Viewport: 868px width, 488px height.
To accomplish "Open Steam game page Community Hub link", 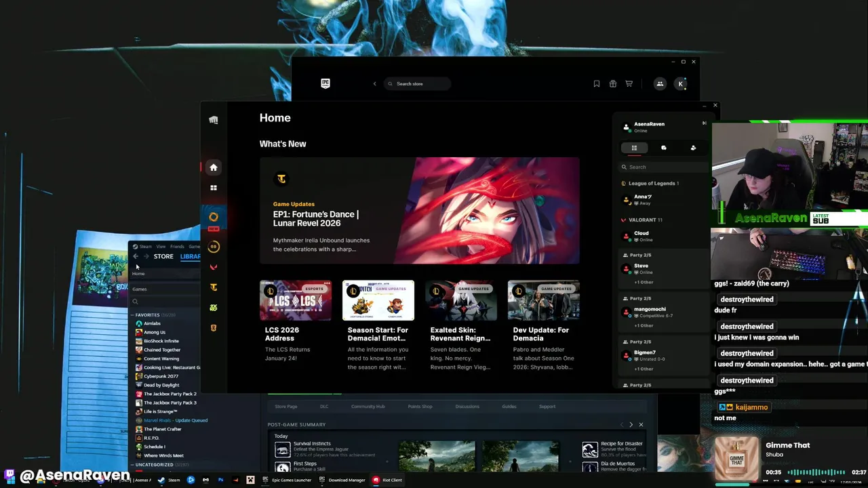I will 368,407.
